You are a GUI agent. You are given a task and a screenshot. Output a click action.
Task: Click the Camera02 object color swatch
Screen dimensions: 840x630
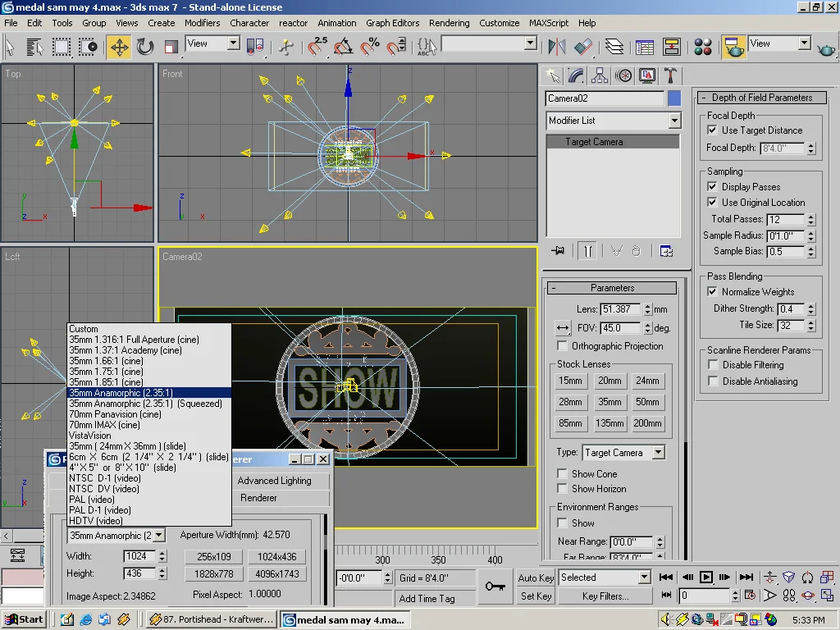point(674,98)
